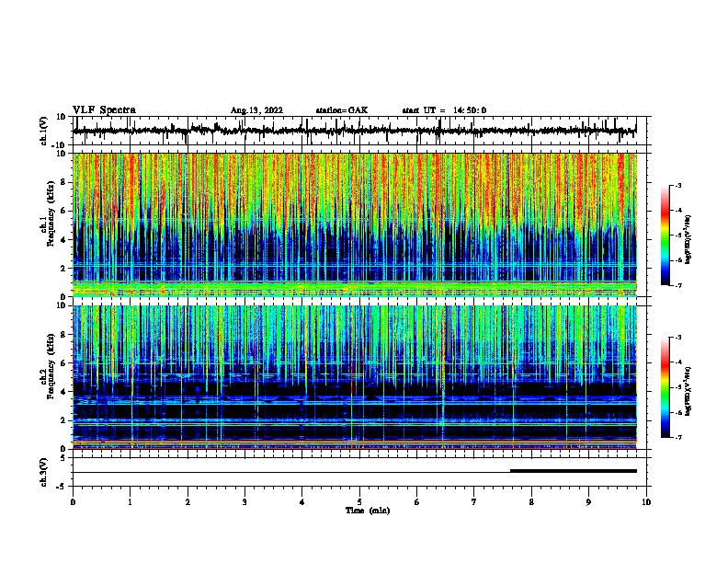Click the ch.2 color scale bar
Image resolution: width=728 pixels, height=563 pixels.
(x=665, y=387)
